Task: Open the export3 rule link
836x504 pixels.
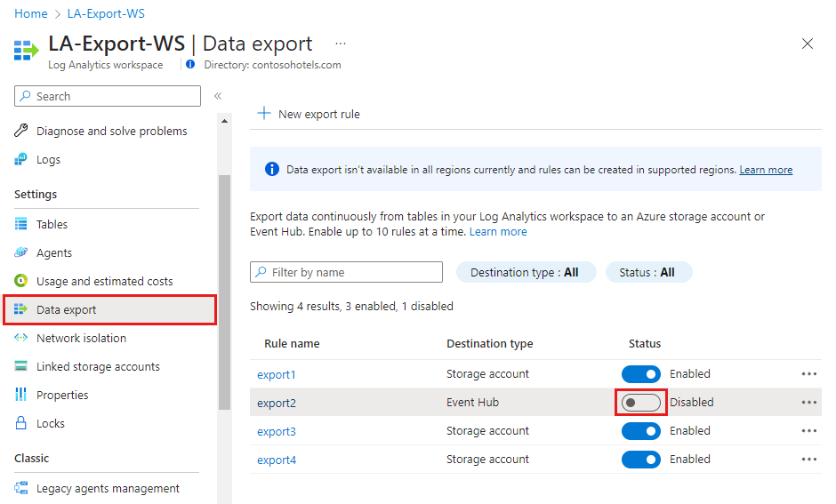Action: pyautogui.click(x=276, y=432)
